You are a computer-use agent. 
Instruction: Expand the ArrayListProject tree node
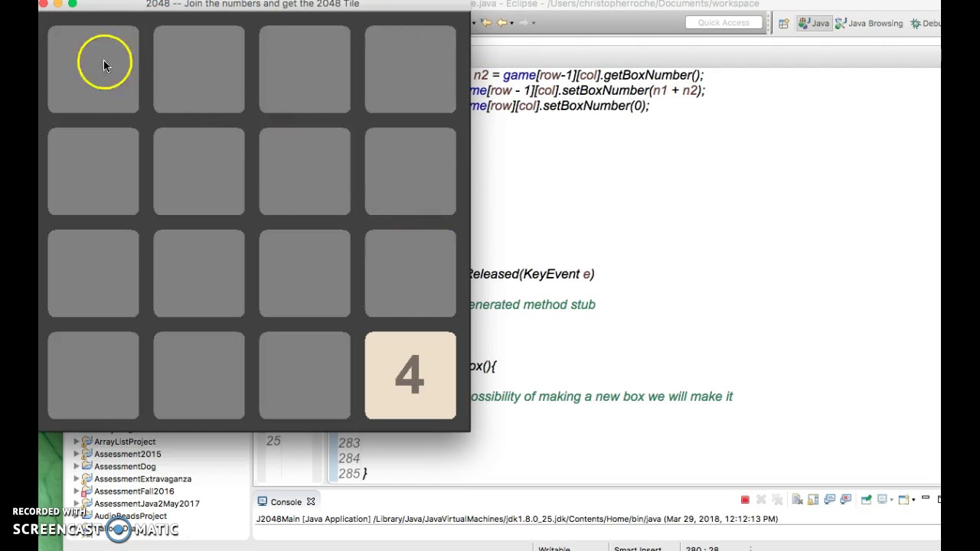[x=77, y=442]
